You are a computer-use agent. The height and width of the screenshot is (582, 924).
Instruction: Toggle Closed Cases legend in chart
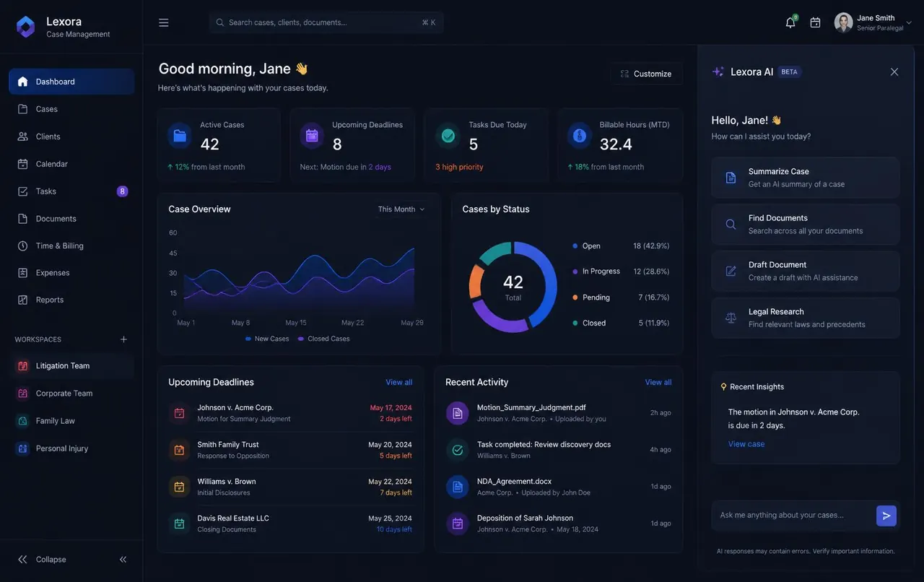coord(323,339)
